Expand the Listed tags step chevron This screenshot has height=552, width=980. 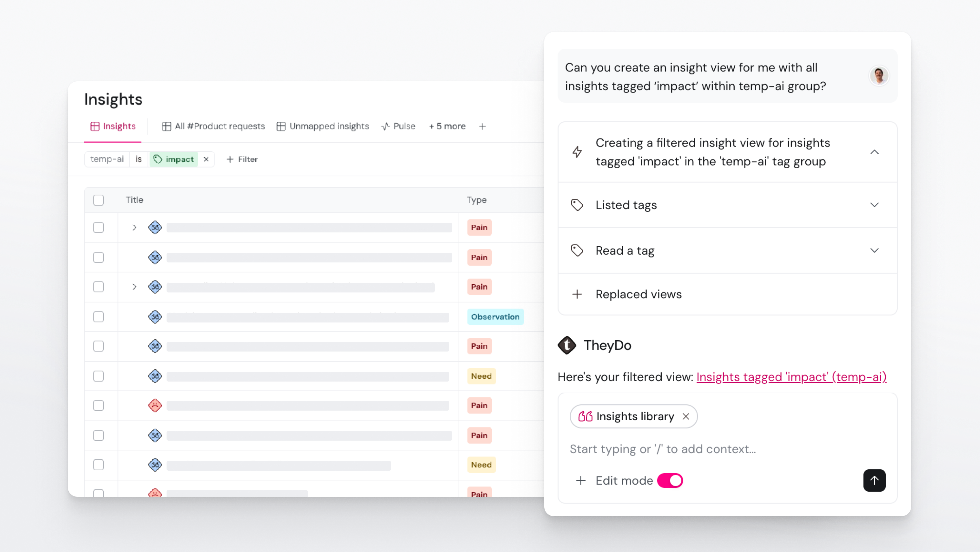click(x=874, y=205)
